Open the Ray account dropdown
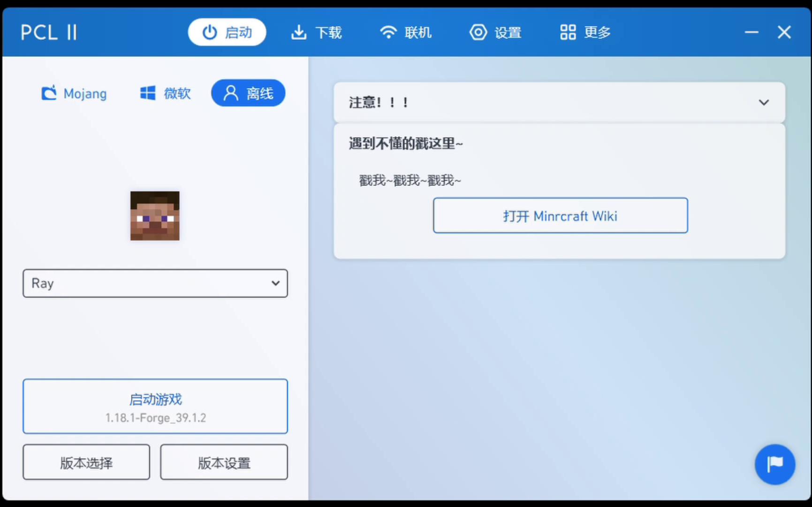Screen dimensions: 812x507 click(155, 283)
